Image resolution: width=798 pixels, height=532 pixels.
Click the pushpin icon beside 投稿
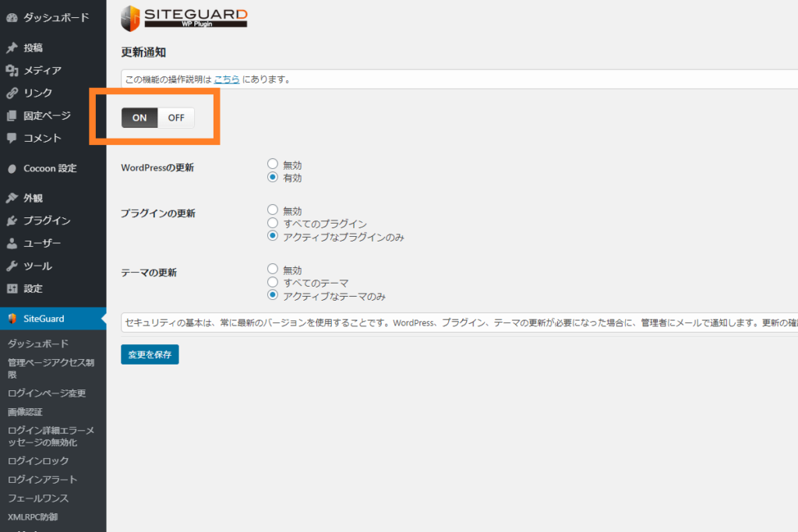pyautogui.click(x=12, y=48)
